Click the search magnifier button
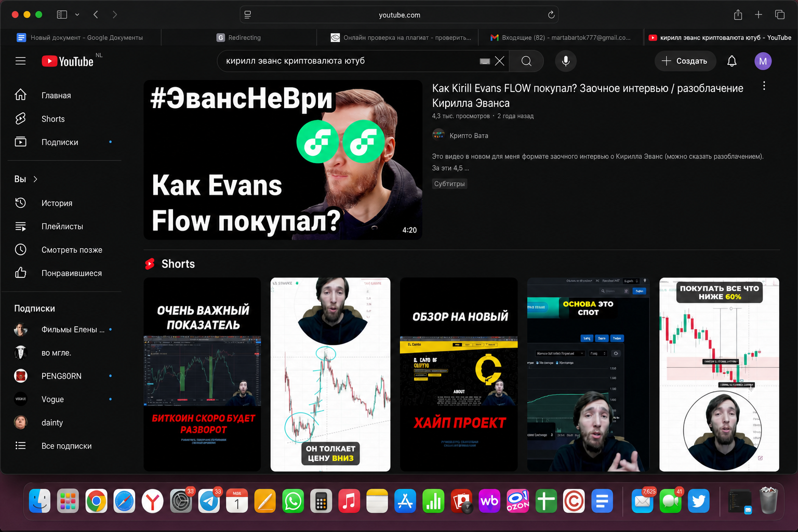This screenshot has width=798, height=532. [526, 61]
